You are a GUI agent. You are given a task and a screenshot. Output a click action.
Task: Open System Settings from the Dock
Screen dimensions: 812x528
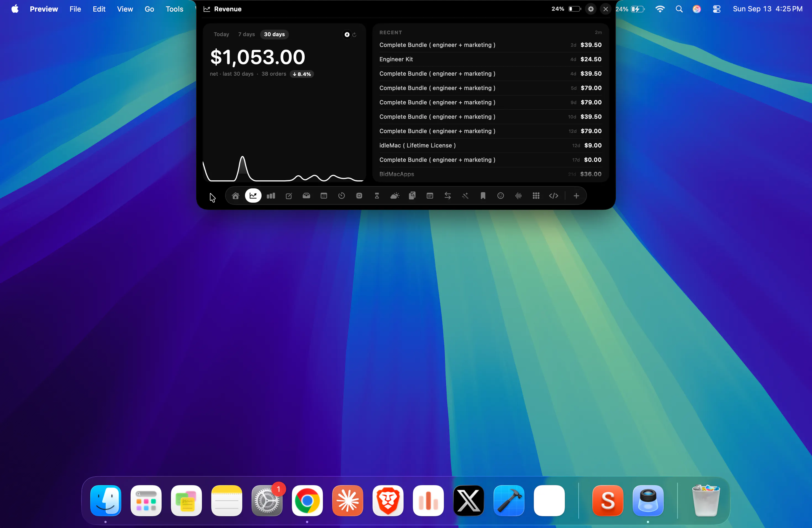pyautogui.click(x=267, y=500)
